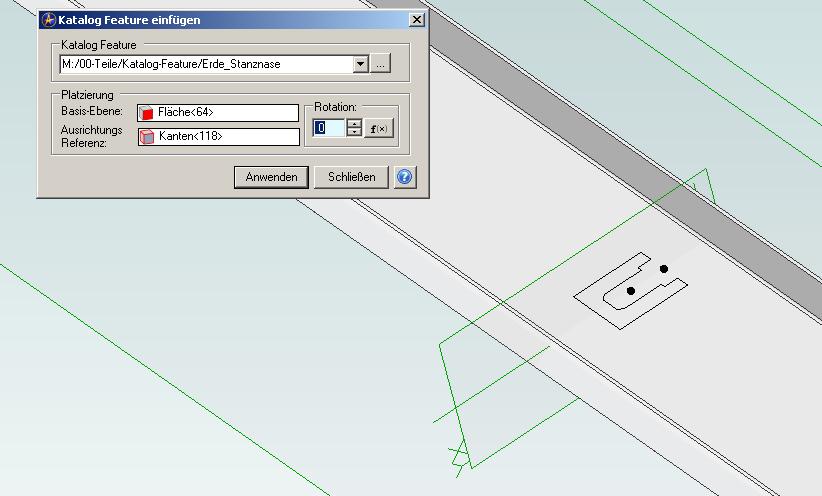Image resolution: width=822 pixels, height=496 pixels.
Task: Click the dialog title bar application icon
Action: pyautogui.click(x=49, y=20)
